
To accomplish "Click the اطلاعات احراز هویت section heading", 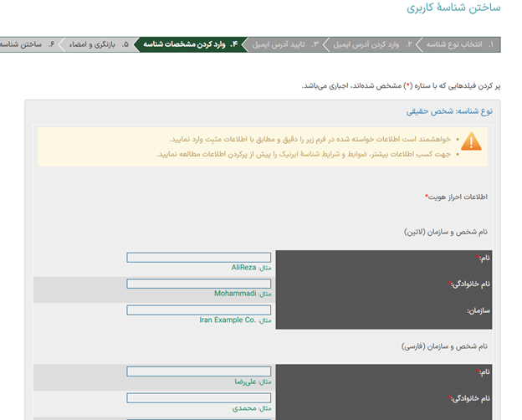I will click(x=457, y=197).
